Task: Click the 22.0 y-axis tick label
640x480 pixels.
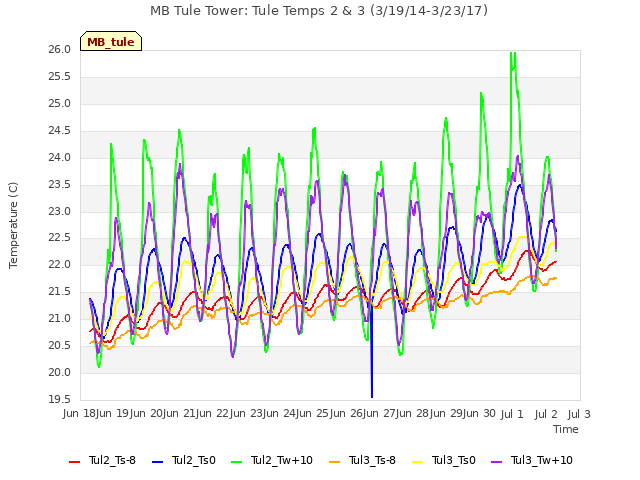Action: [60, 265]
